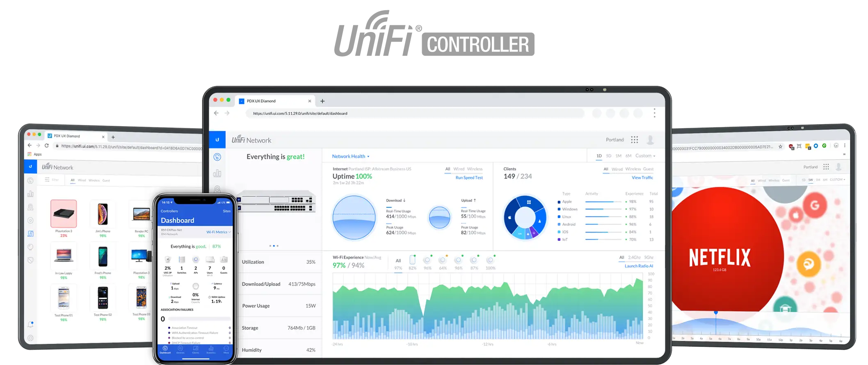Viewport: 868px width, 365px height.
Task: Switch to PDX UX Diamond tab, center browser
Action: [x=276, y=101]
